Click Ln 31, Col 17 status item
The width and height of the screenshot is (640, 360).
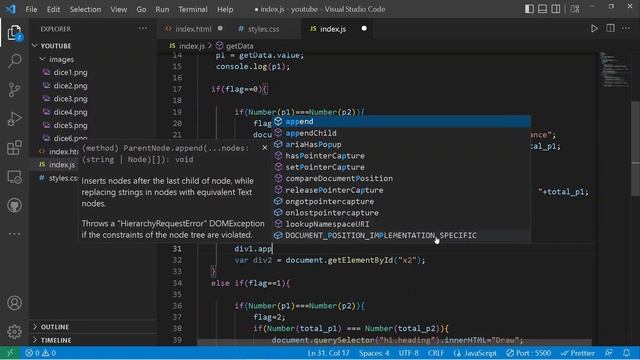[x=328, y=353]
